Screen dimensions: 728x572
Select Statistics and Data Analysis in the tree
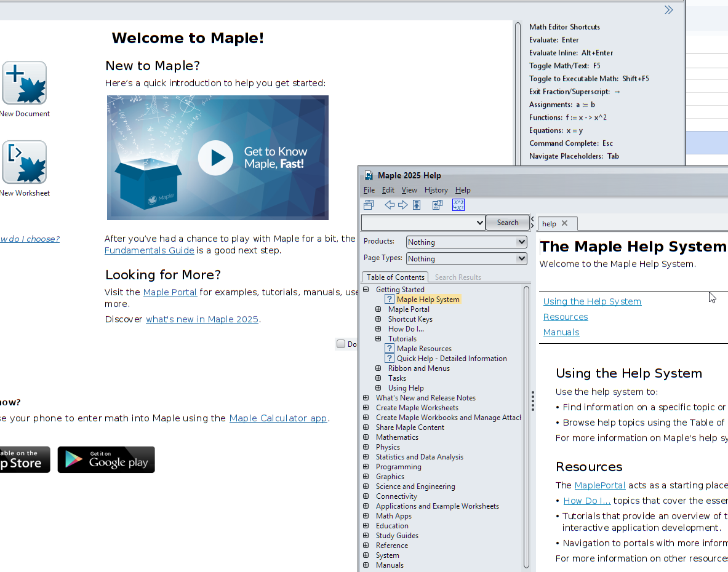click(x=419, y=456)
